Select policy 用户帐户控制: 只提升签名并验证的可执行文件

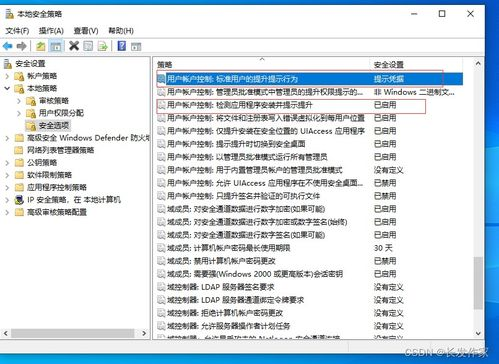(310, 196)
